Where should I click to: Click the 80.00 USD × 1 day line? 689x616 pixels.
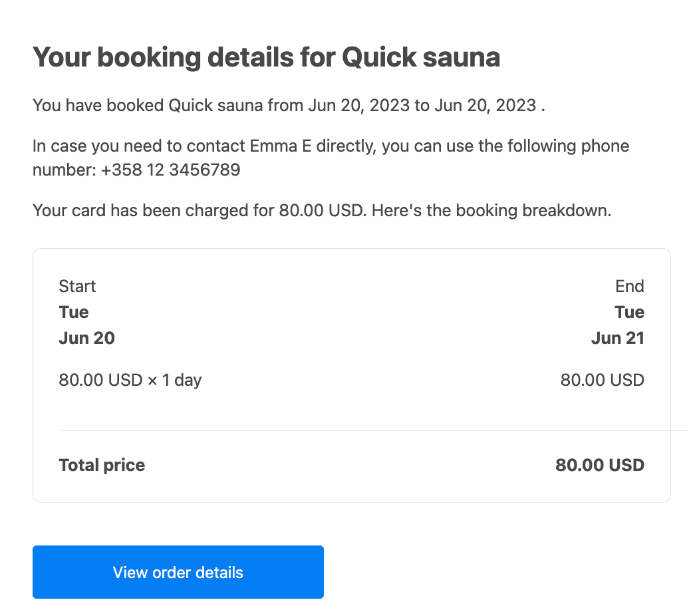coord(130,381)
